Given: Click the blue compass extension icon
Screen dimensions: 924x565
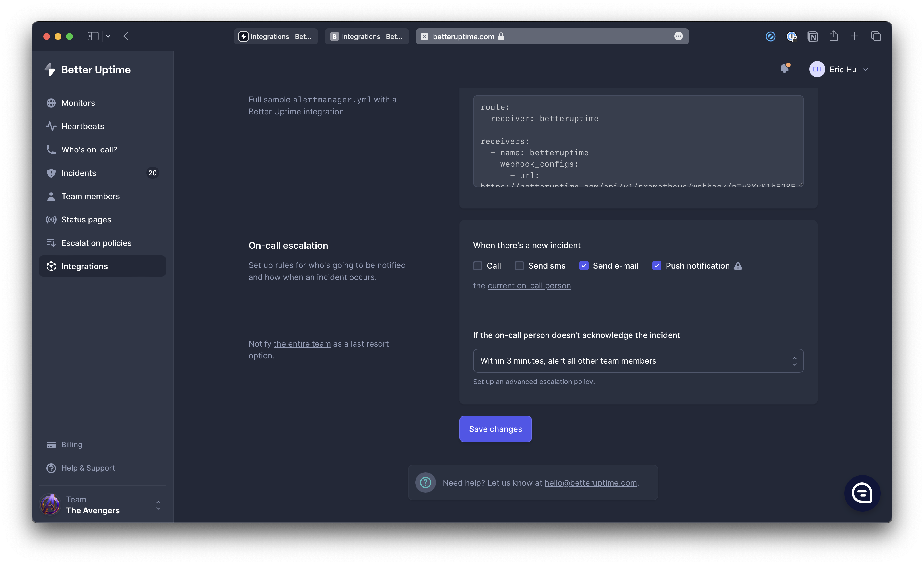Looking at the screenshot, I should 770,36.
